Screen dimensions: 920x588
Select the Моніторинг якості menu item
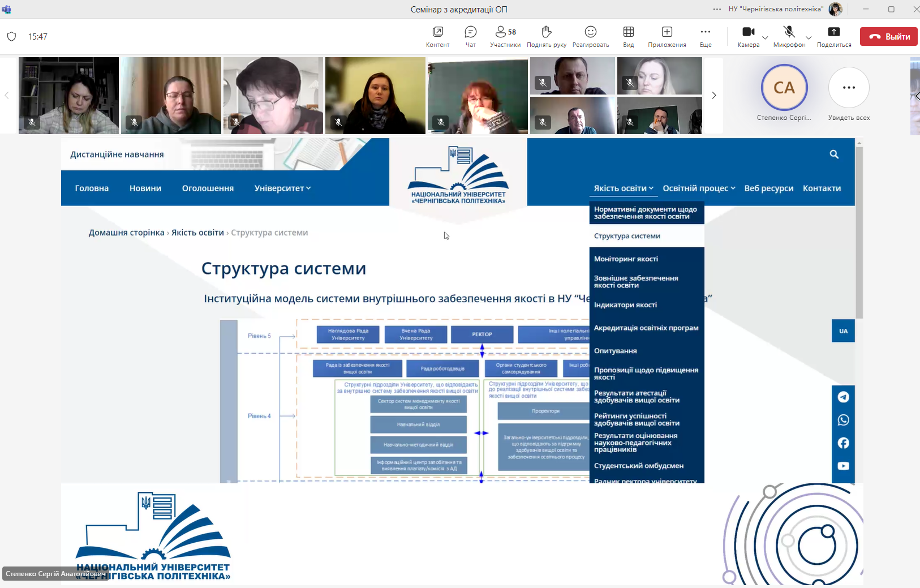click(626, 259)
